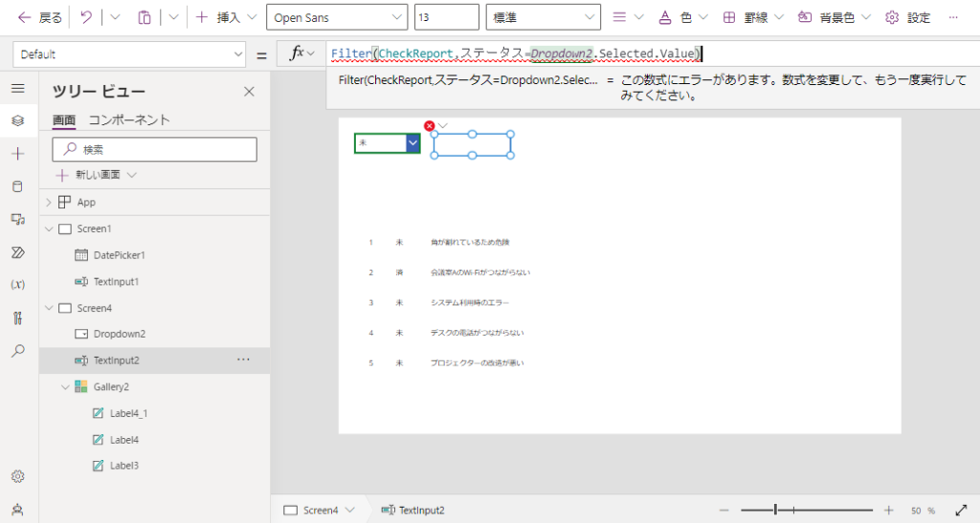Click gallery row 角が割れているため危険
This screenshot has height=523, width=980.
click(470, 242)
